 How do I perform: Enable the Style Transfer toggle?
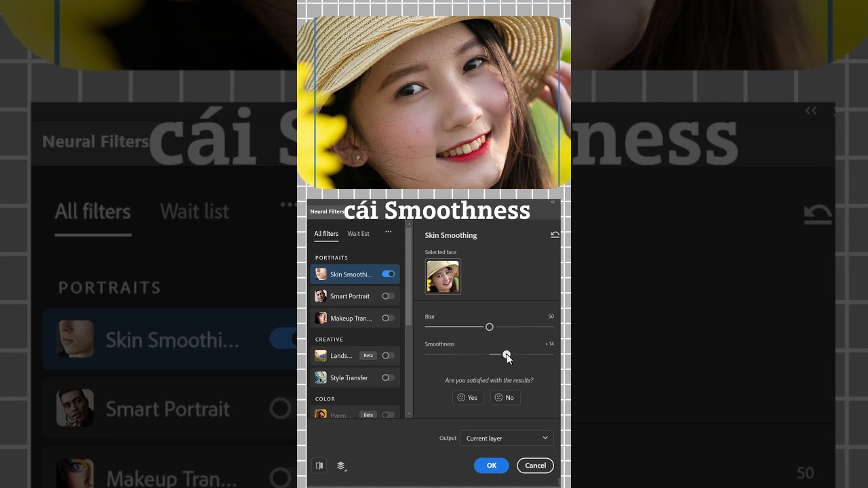tap(388, 378)
